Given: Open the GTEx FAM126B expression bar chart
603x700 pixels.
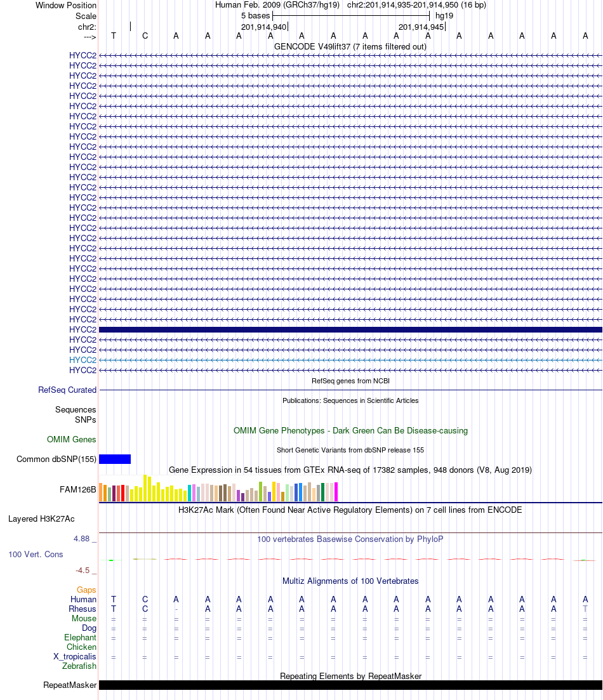Looking at the screenshot, I should tap(218, 489).
